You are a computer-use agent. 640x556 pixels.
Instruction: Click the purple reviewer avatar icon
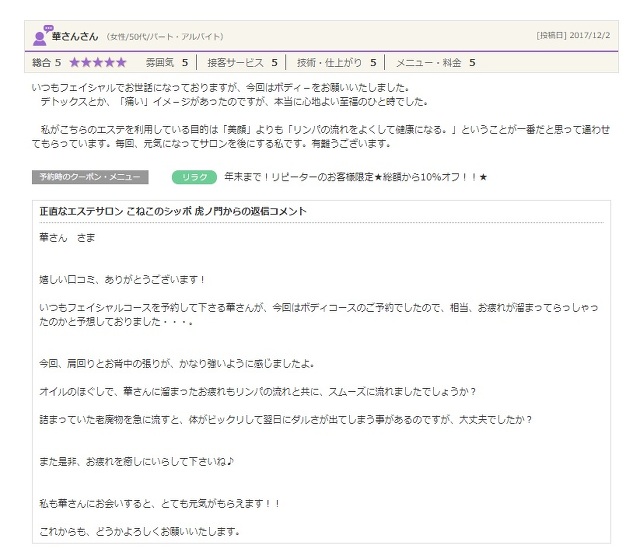pyautogui.click(x=39, y=37)
